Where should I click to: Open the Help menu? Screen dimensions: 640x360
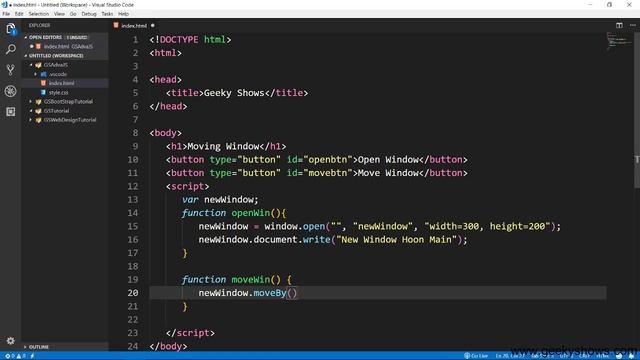[x=123, y=14]
